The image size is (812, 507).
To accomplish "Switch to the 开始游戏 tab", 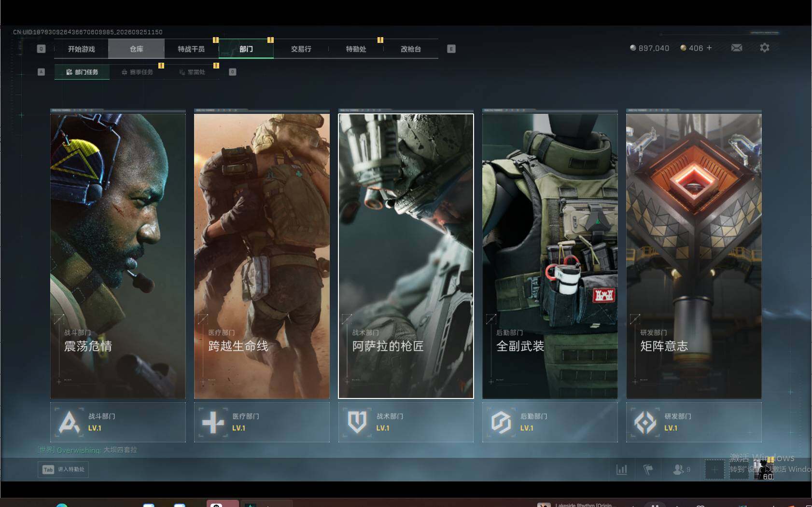I will click(82, 49).
